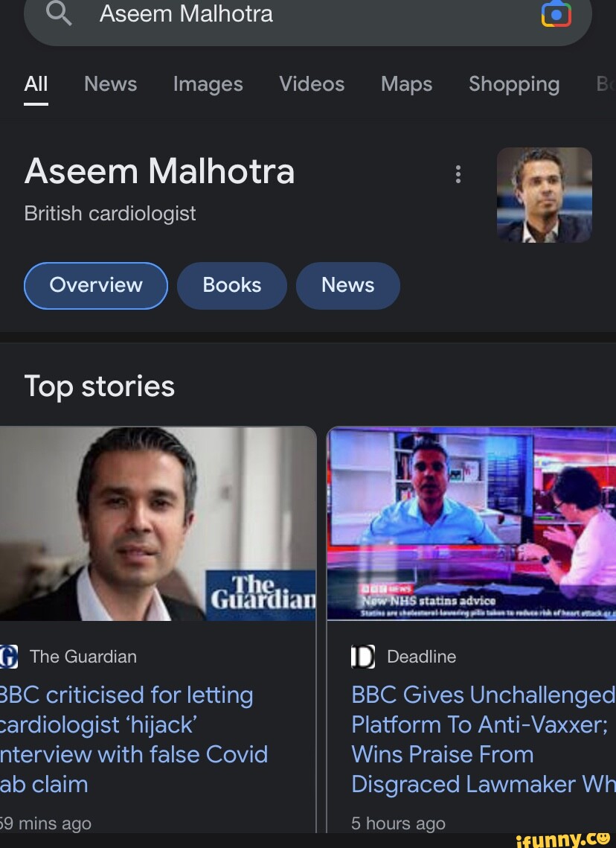Open the knowledge panel profile photo
The image size is (616, 848).
(544, 194)
